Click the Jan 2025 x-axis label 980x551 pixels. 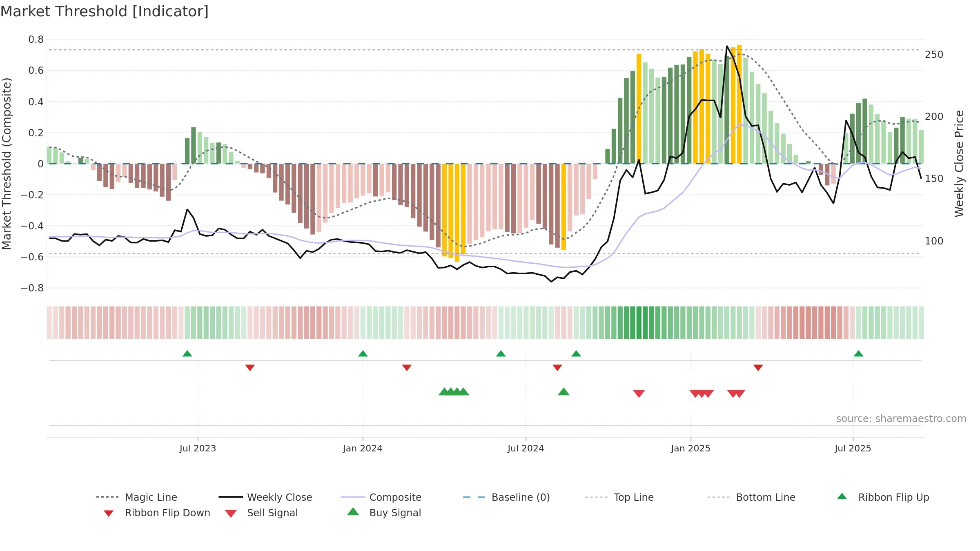[x=690, y=449]
